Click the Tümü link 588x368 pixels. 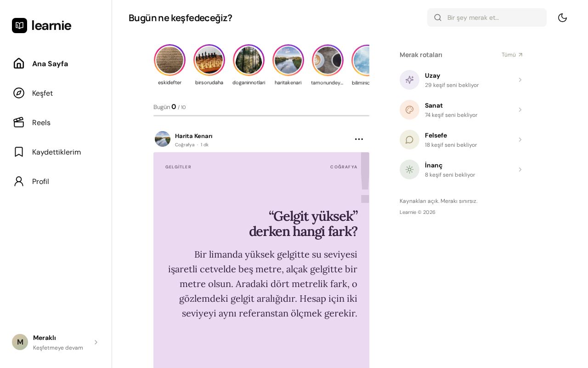pyautogui.click(x=512, y=55)
